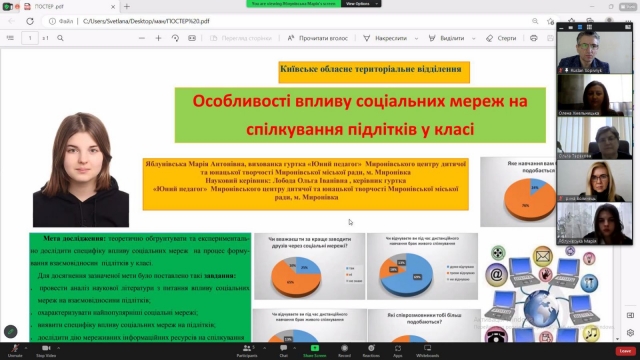Select the Стерти eraser tool
Screen dimensions: 640x360
click(501, 38)
